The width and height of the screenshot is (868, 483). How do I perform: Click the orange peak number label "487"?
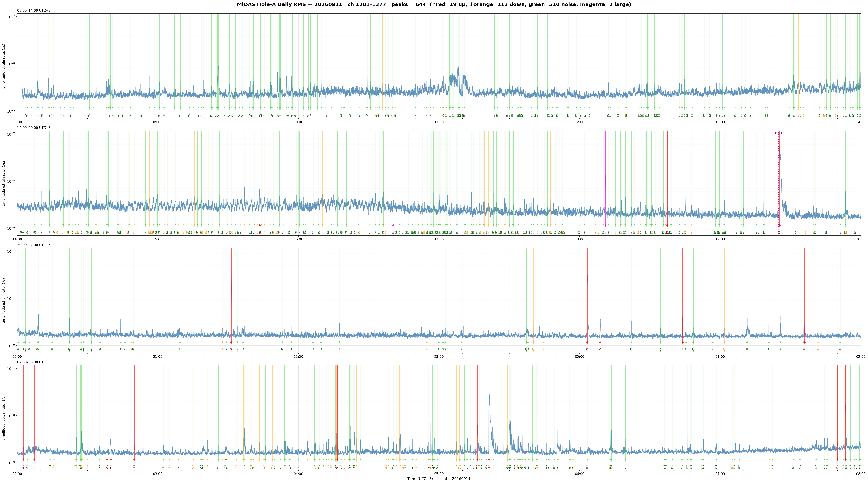[x=818, y=350]
